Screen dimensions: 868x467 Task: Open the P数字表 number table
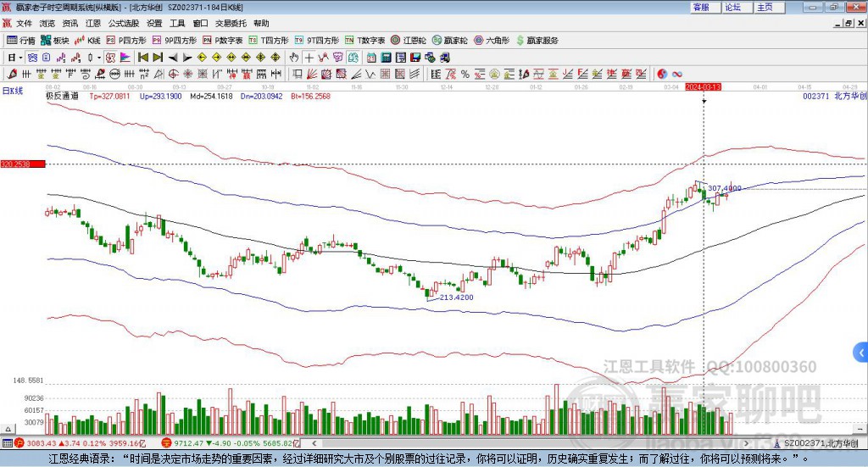point(223,41)
